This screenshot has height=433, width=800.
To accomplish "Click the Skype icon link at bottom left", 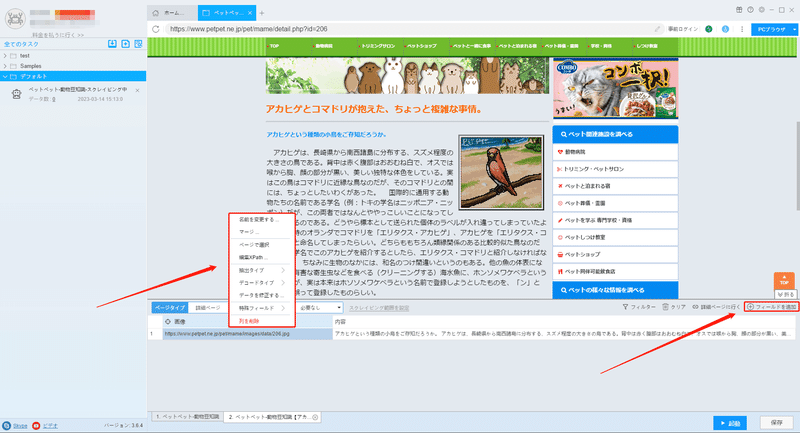I will tap(7, 425).
